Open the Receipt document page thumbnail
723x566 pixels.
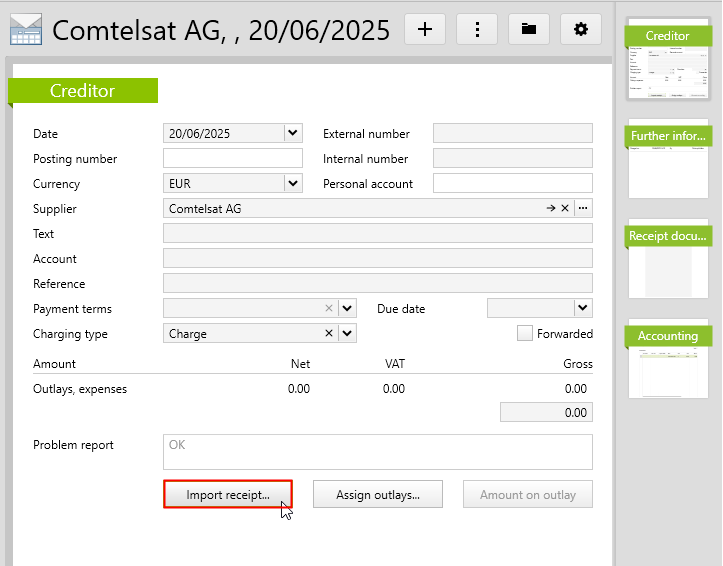(668, 259)
